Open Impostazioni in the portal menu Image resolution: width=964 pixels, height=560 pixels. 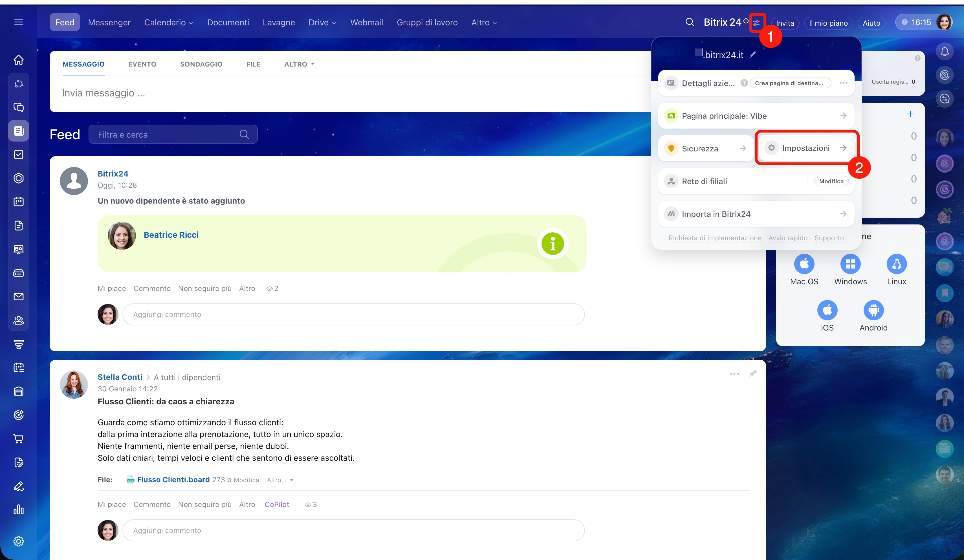(805, 148)
